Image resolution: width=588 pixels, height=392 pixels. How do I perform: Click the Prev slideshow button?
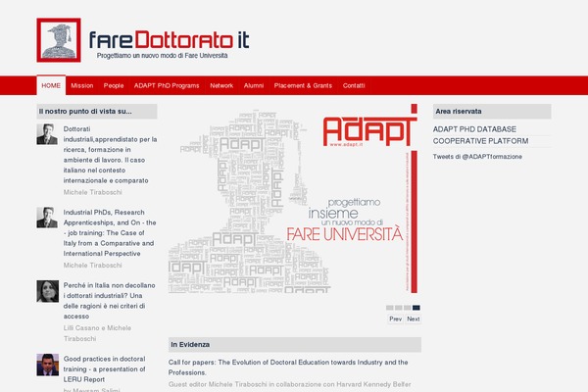396,318
